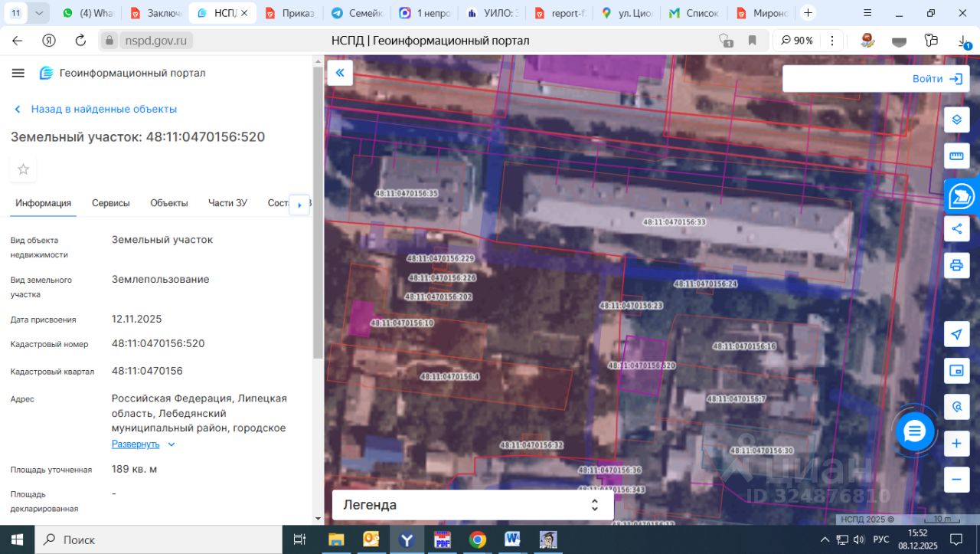The image size is (980, 554).
Task: Open Microsoft Word from the taskbar
Action: pos(512,539)
